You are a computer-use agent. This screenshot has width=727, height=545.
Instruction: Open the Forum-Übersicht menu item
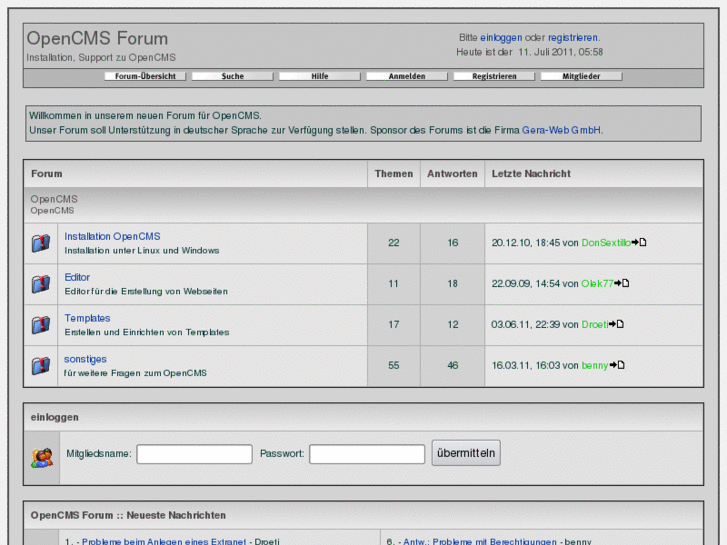click(145, 76)
